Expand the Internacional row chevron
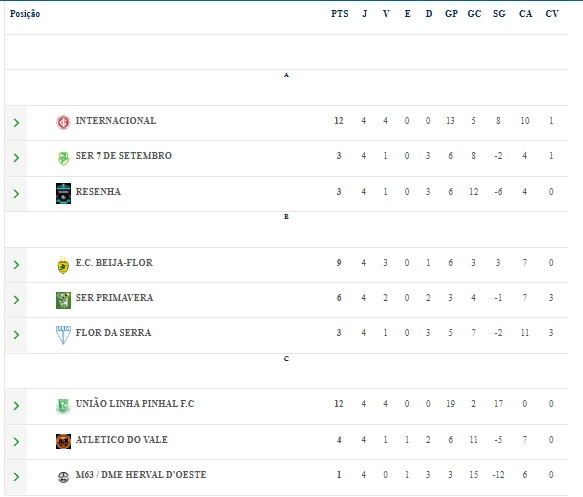The image size is (583, 497). coord(16,123)
